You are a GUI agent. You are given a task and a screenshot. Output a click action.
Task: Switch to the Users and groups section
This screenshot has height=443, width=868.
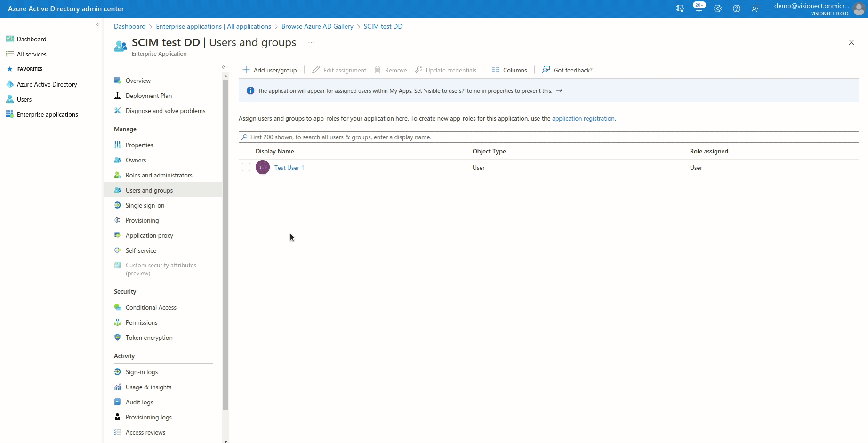click(149, 190)
